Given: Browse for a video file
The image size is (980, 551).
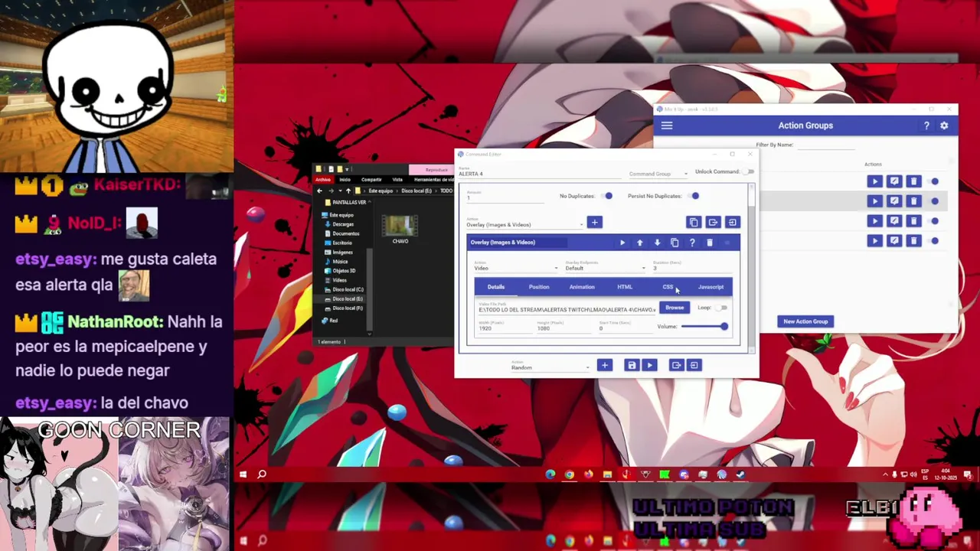Looking at the screenshot, I should (x=675, y=308).
